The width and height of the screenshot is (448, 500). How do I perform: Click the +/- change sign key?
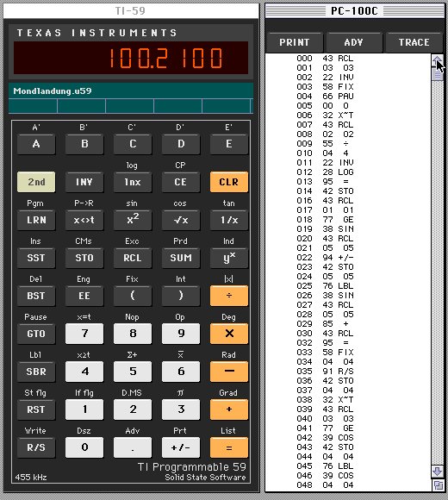coord(180,447)
